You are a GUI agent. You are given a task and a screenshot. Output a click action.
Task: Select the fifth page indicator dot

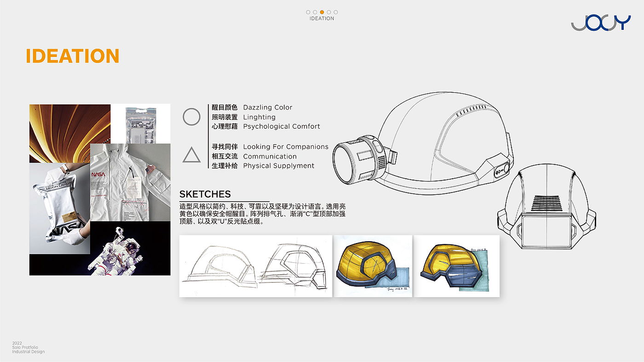pyautogui.click(x=336, y=12)
